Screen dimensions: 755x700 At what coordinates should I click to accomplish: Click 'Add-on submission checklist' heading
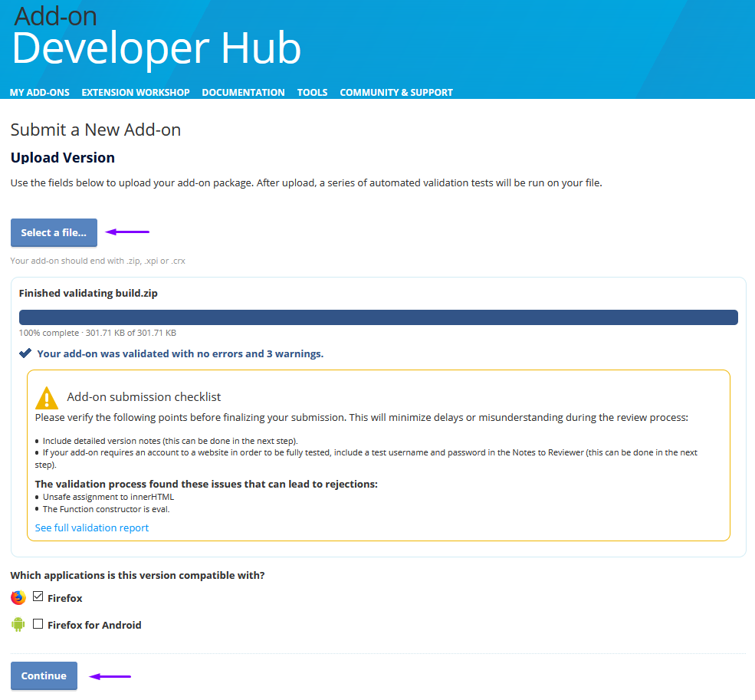click(143, 397)
